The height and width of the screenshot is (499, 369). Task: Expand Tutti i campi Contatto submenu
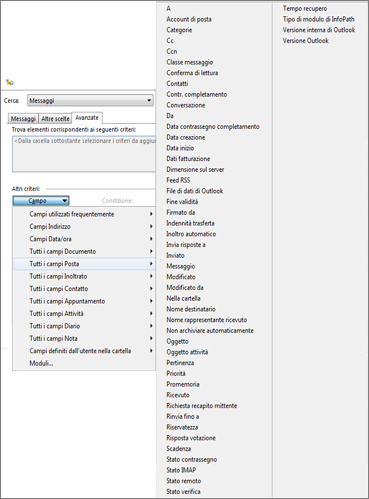pyautogui.click(x=84, y=289)
